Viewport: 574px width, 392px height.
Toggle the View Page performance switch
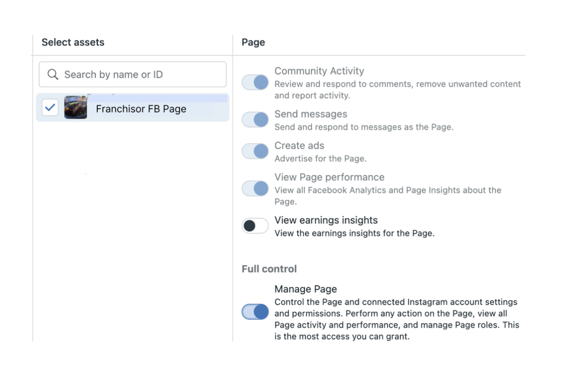click(255, 189)
